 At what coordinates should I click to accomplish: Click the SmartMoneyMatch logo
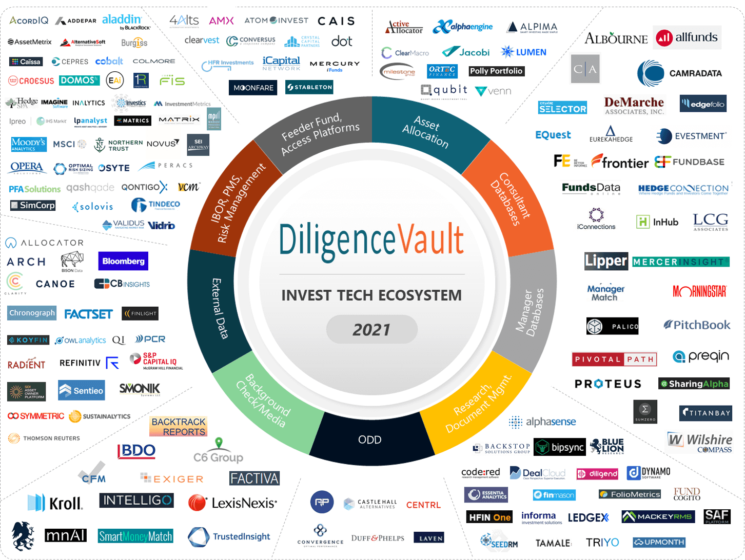click(135, 536)
